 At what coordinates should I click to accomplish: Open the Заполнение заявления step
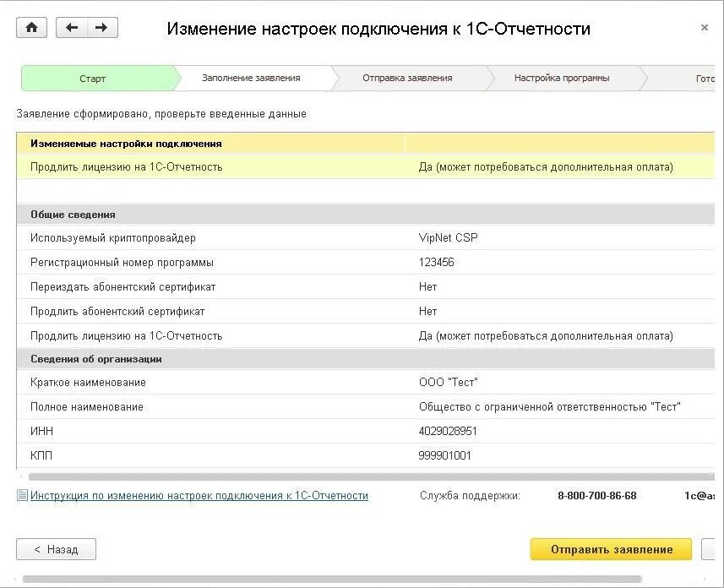(x=249, y=78)
